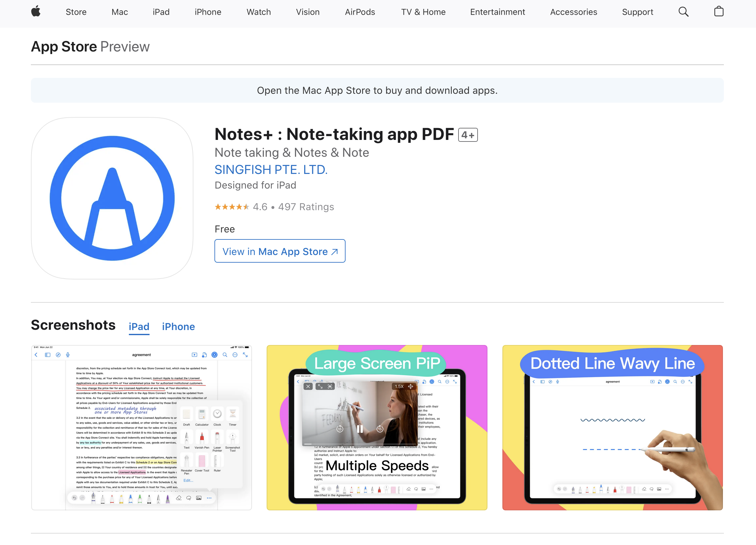Click pause in PiP screenshot
Viewport: 756px width, 545px height.
[360, 429]
